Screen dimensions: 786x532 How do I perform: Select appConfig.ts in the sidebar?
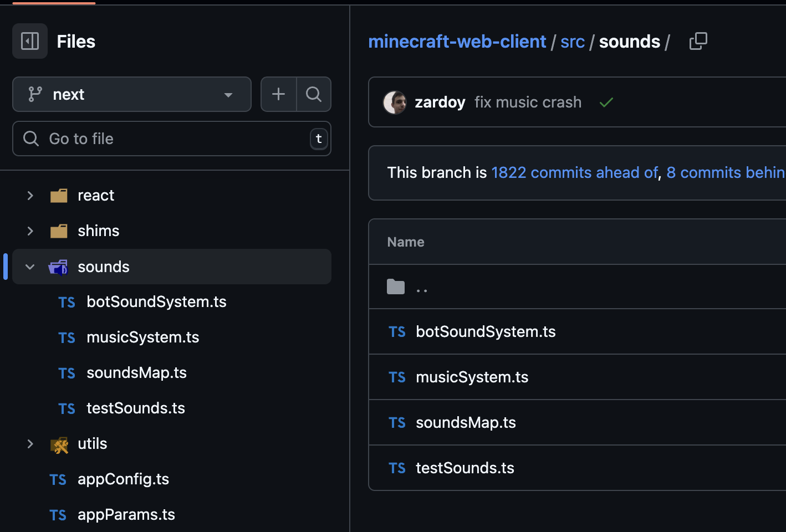(123, 479)
